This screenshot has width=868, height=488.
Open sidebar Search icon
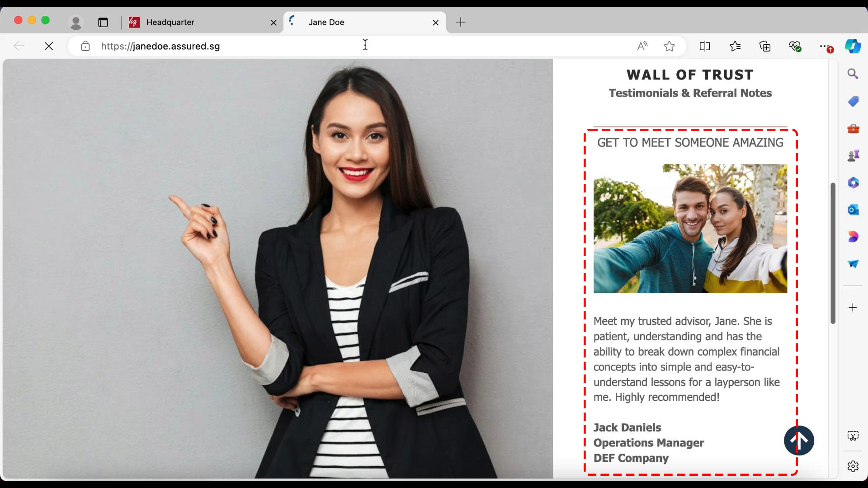(853, 74)
